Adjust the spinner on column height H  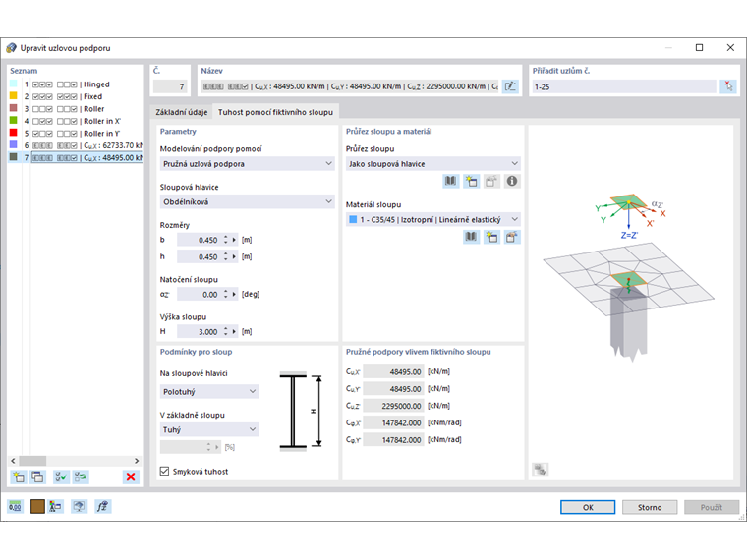coord(226,332)
